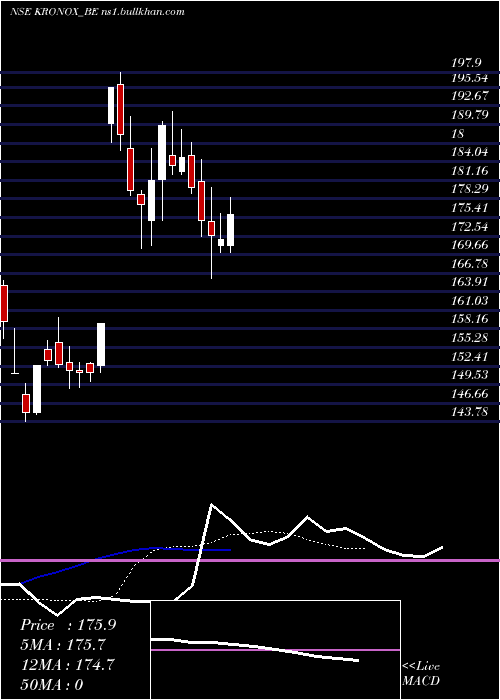Screen dimensions: 500x700
Task: Select the 143.78 price level label
Action: coord(469,412)
